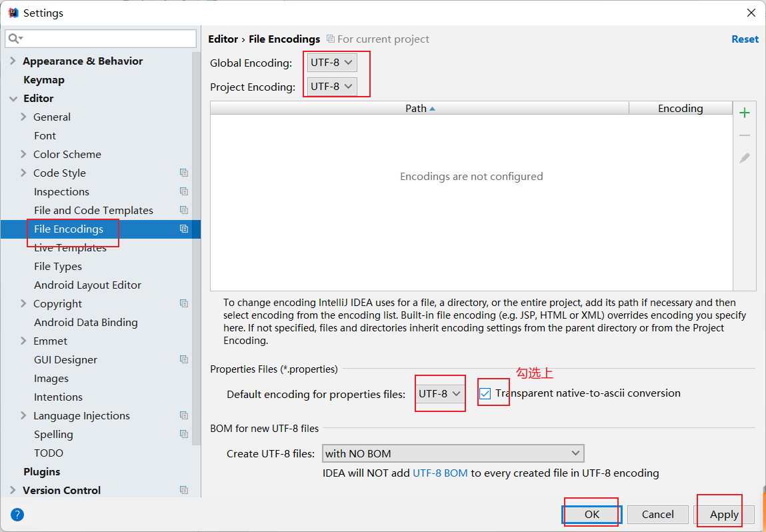
Task: Click the project-level icon beside Code Style
Action: tap(184, 173)
